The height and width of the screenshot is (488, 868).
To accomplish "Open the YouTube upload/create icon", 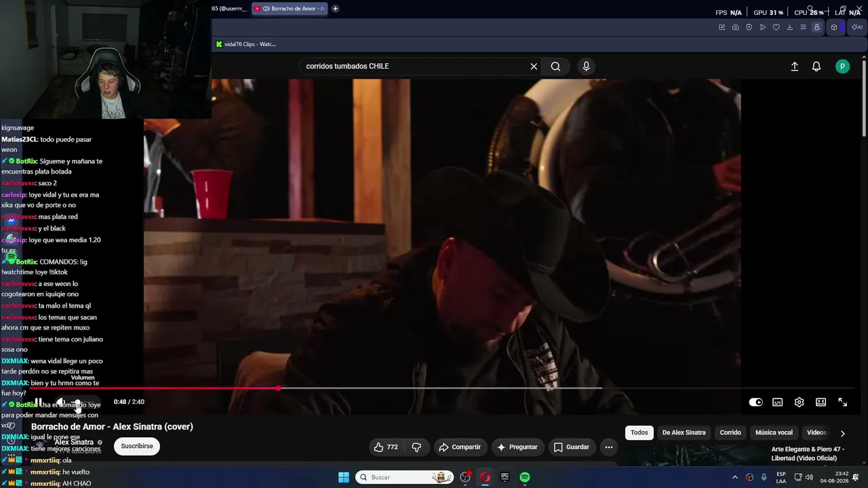I will 795,66.
